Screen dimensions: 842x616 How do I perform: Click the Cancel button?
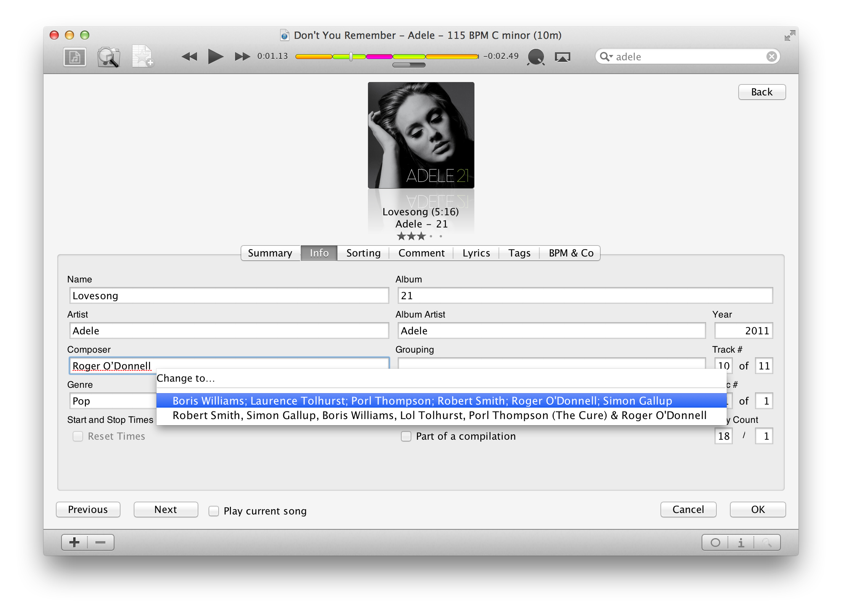(688, 510)
